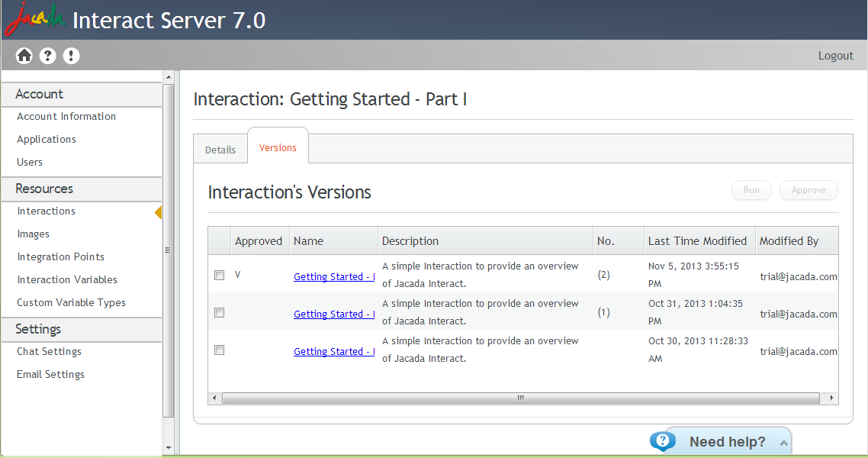This screenshot has width=868, height=458.
Task: Open the exclamation mark info icon
Action: click(x=71, y=56)
